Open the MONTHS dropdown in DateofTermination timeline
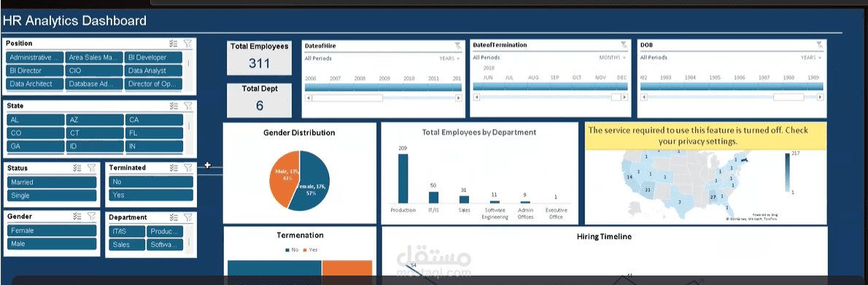The width and height of the screenshot is (868, 285). [x=613, y=58]
